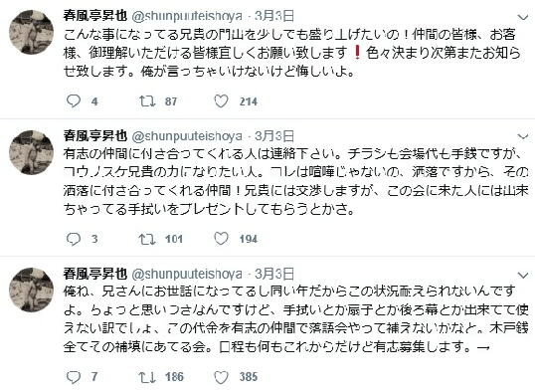Image resolution: width=535 pixels, height=392 pixels.
Task: Like the tweet with 385 likes
Action: tap(221, 377)
